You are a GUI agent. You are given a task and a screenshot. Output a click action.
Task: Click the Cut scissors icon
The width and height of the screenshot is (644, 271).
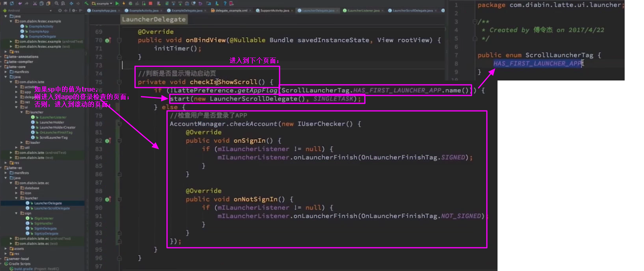click(35, 3)
